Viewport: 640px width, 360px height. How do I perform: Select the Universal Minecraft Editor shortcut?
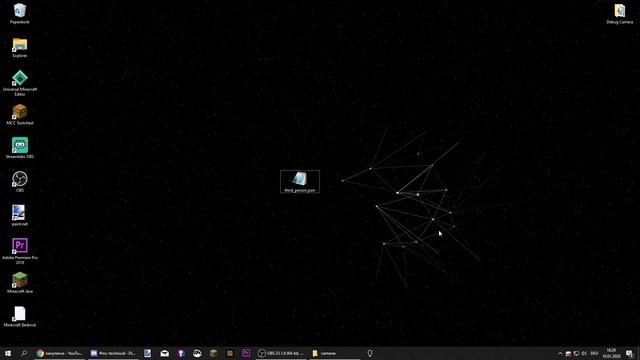click(20, 83)
